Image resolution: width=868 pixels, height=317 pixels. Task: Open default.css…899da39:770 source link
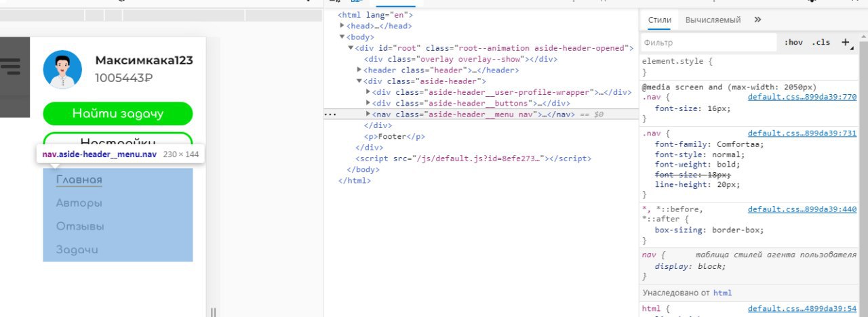(802, 97)
